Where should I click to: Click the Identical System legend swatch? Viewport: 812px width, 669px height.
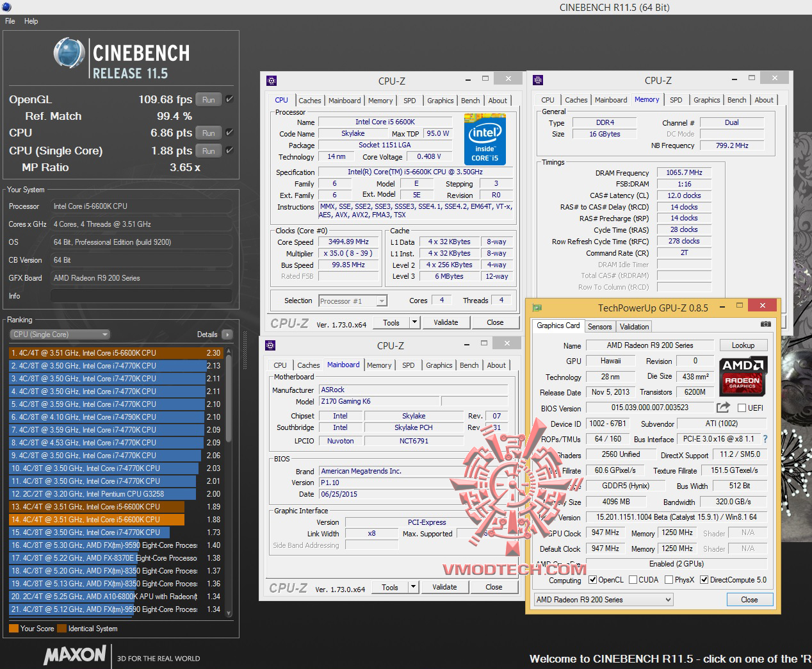61,629
